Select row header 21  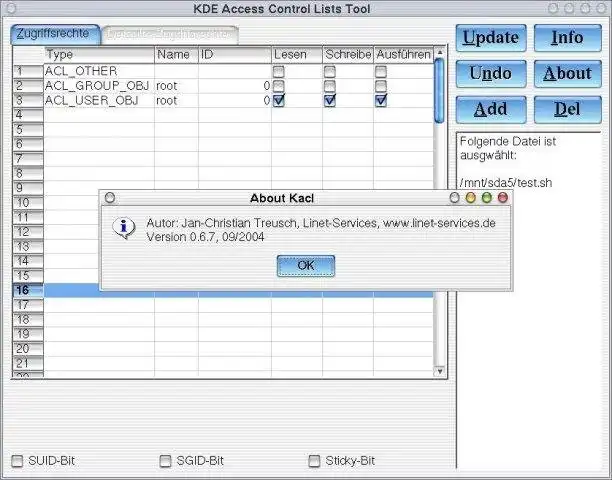(28, 364)
